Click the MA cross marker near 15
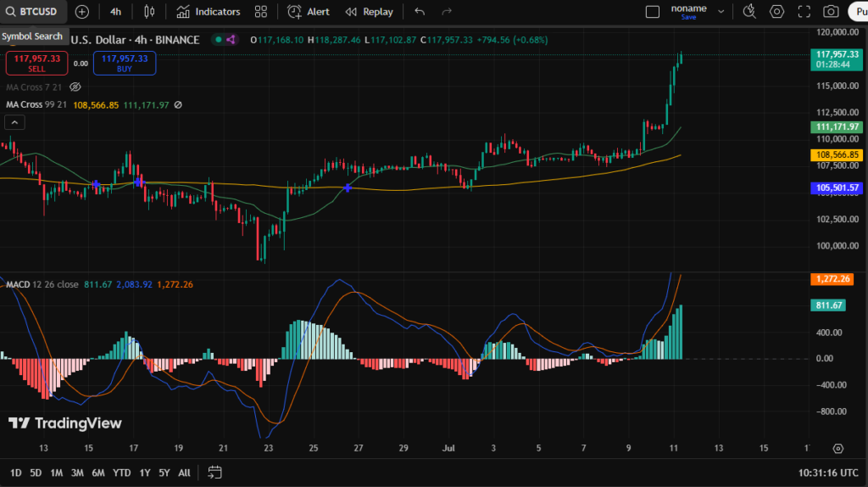Image resolution: width=868 pixels, height=487 pixels. tap(96, 184)
